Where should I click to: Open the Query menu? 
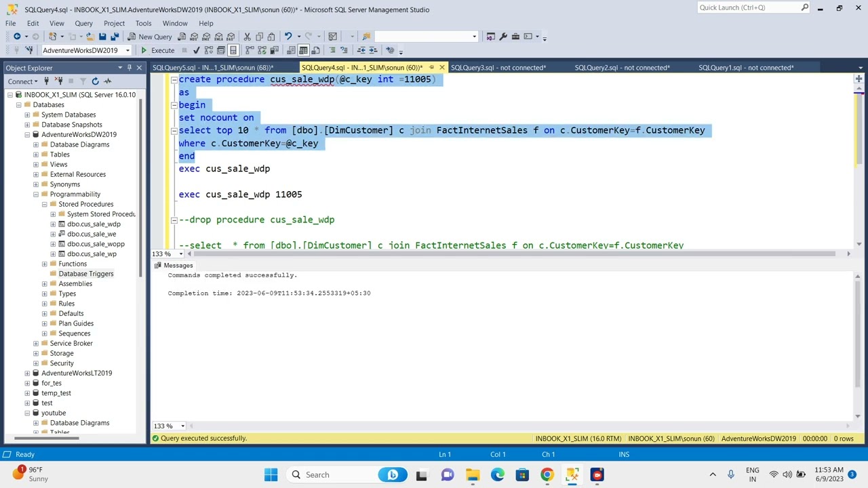[x=83, y=23]
